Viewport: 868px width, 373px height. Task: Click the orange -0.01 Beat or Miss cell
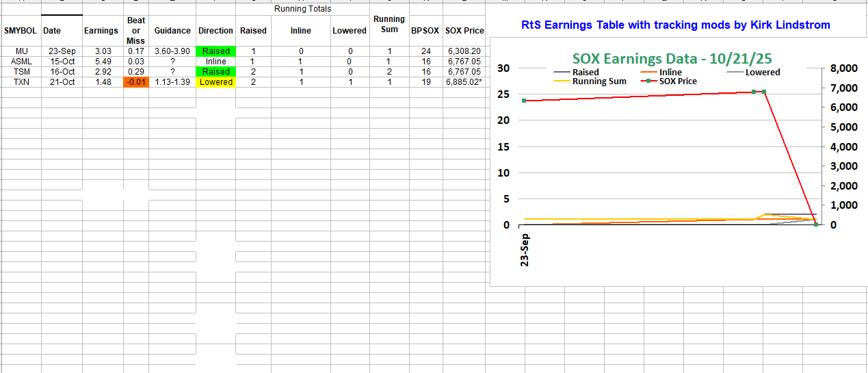pyautogui.click(x=135, y=82)
